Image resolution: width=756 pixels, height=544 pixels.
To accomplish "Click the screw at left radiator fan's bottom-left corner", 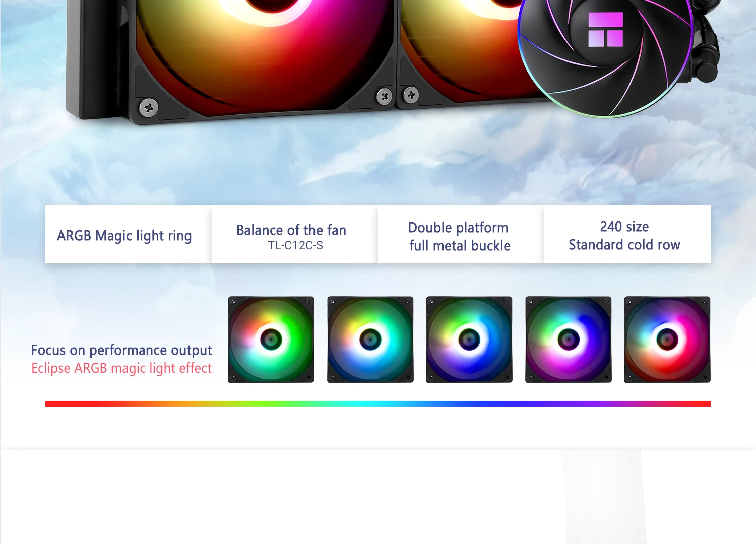I will pyautogui.click(x=148, y=107).
